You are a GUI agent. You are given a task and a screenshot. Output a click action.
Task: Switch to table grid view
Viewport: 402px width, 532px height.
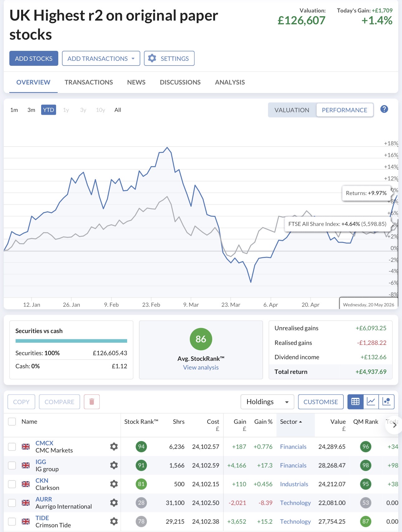tap(356, 402)
